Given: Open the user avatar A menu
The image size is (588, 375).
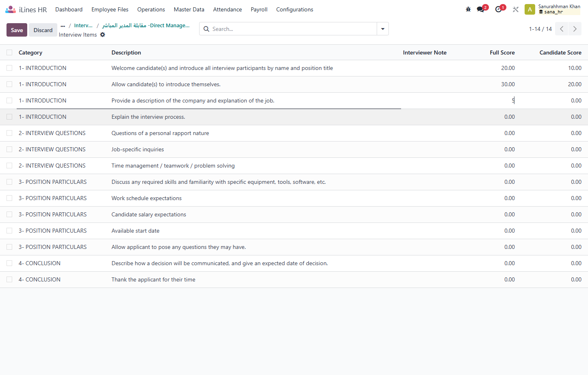Looking at the screenshot, I should click(530, 9).
